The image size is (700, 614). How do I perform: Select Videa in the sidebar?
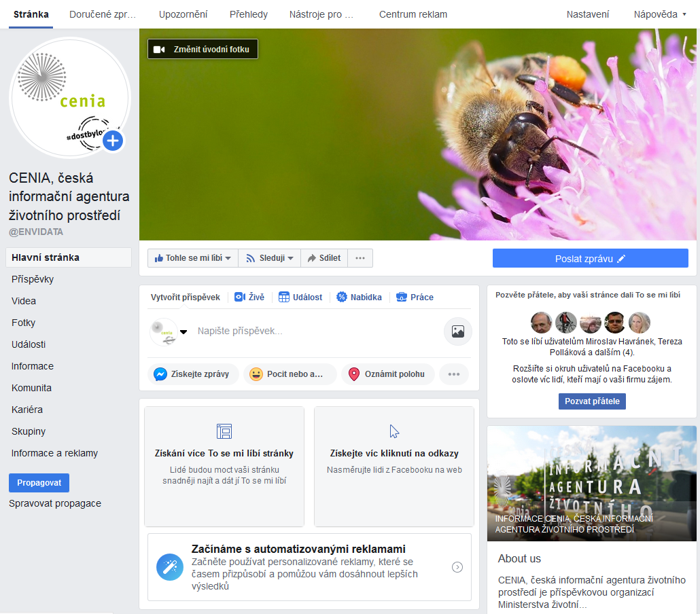click(24, 301)
